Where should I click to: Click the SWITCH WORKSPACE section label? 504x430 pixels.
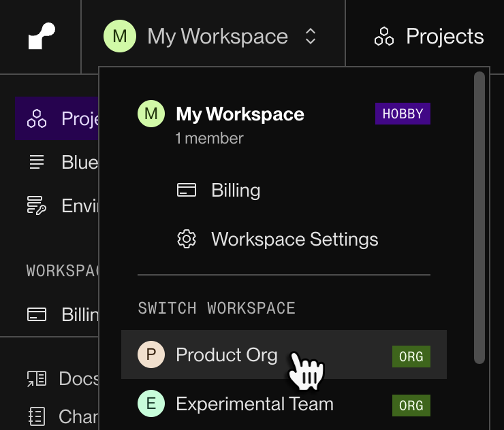(x=217, y=308)
